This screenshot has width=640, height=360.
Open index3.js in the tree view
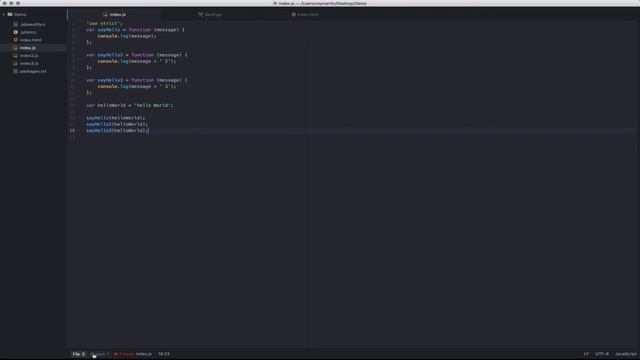point(29,63)
